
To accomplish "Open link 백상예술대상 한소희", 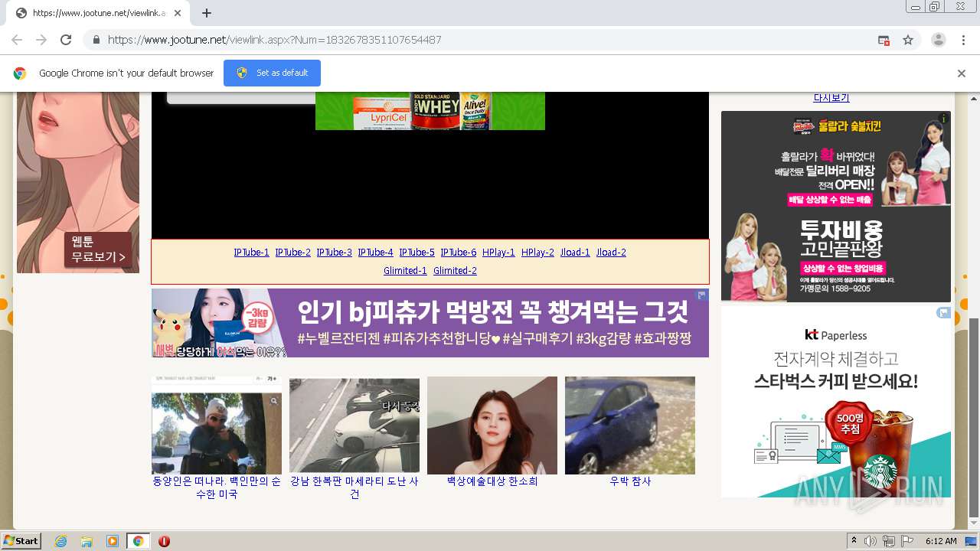I will click(x=492, y=481).
